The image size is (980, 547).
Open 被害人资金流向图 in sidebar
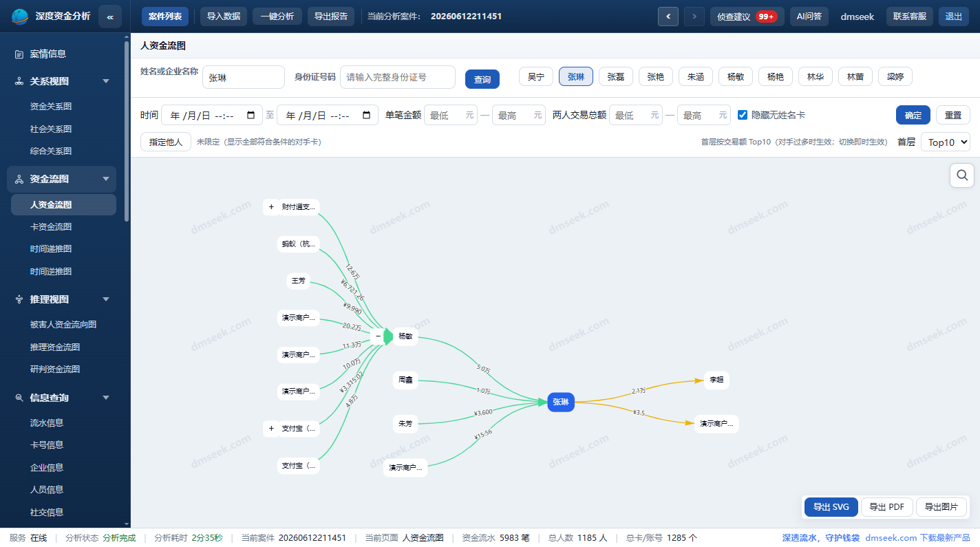point(63,324)
